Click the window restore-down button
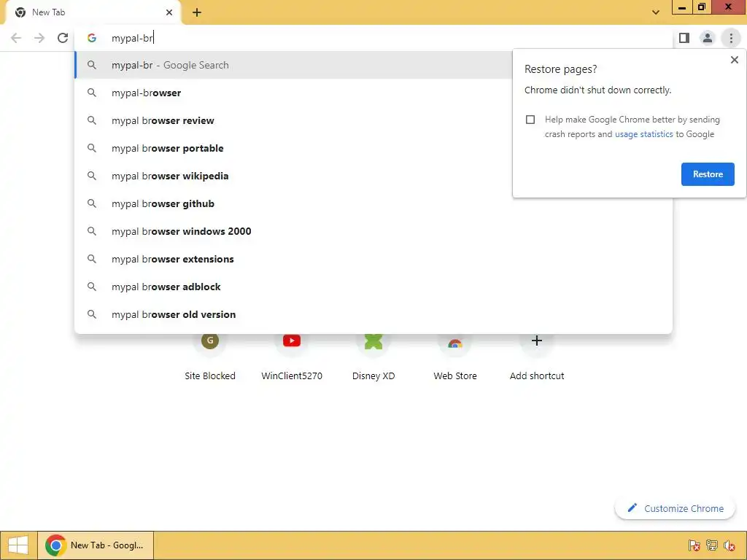The image size is (747, 560). (x=701, y=7)
